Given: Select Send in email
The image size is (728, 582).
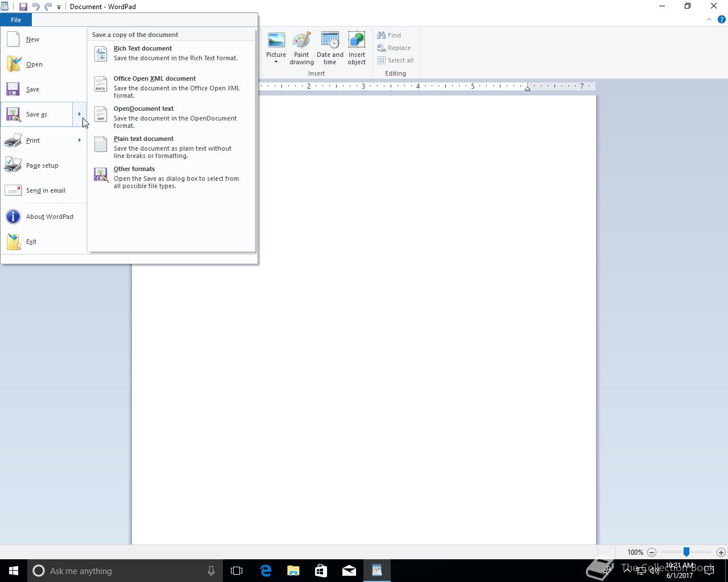Looking at the screenshot, I should point(43,190).
